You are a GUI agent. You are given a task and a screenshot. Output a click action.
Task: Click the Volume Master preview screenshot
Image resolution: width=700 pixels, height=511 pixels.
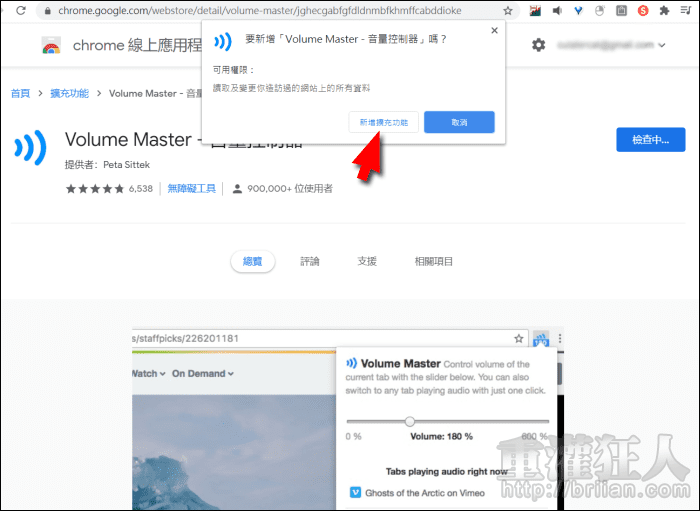[348, 420]
